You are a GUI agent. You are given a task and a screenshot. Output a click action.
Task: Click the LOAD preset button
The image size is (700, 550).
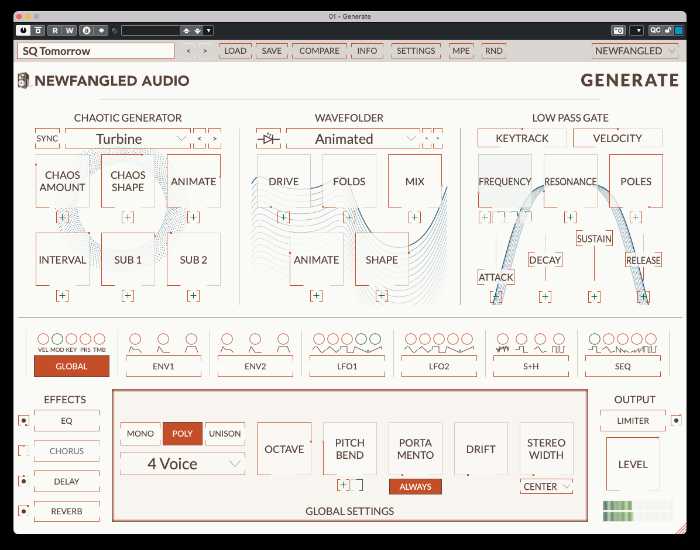(235, 51)
